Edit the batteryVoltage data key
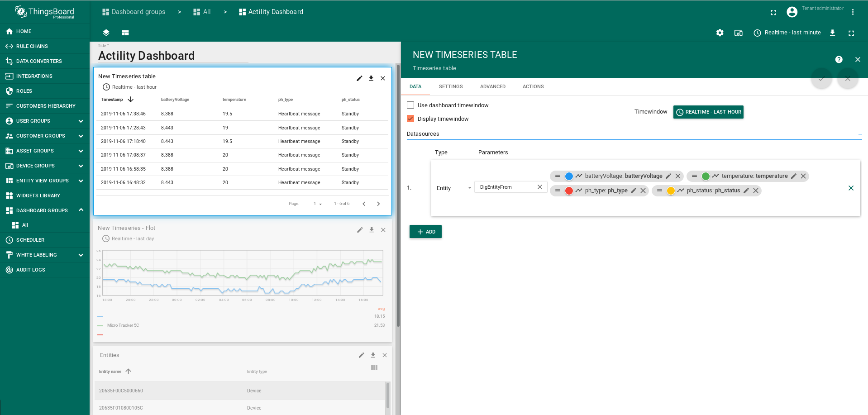This screenshot has height=415, width=868. click(x=668, y=176)
